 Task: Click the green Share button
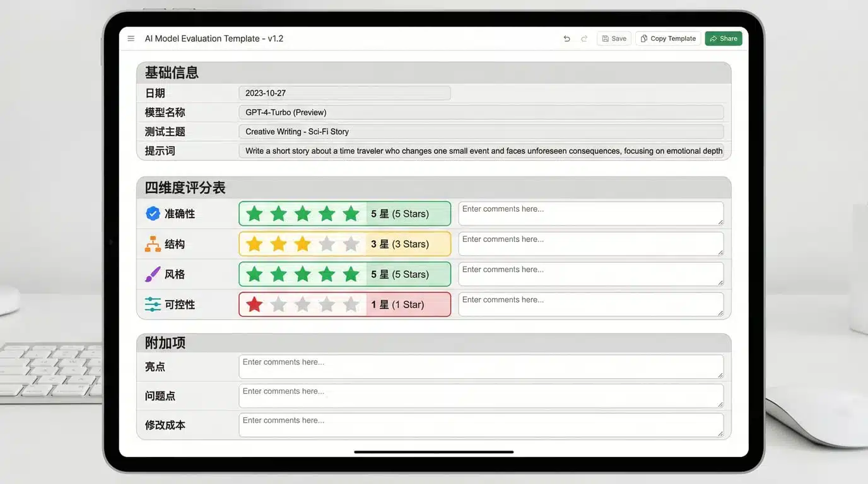click(724, 38)
